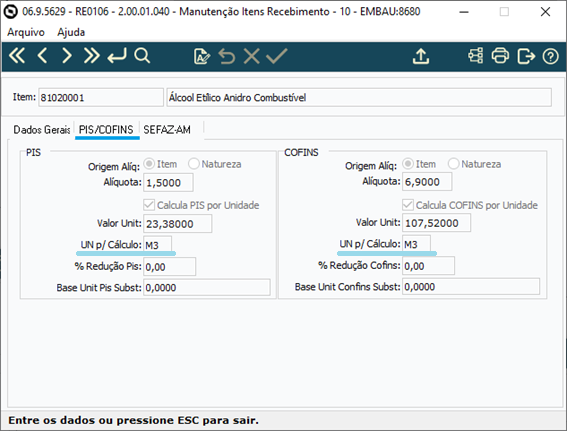
Task: Confirm changes with the checkmark icon
Action: (277, 56)
